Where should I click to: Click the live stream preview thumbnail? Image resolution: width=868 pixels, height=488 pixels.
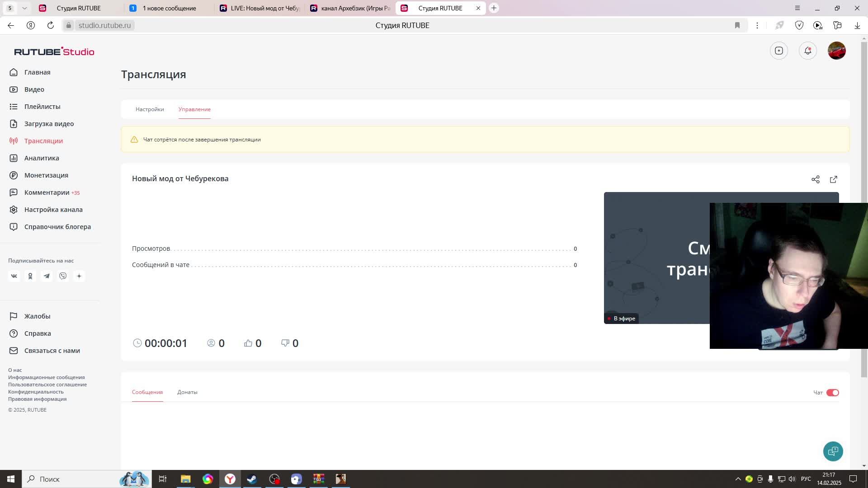(656, 258)
